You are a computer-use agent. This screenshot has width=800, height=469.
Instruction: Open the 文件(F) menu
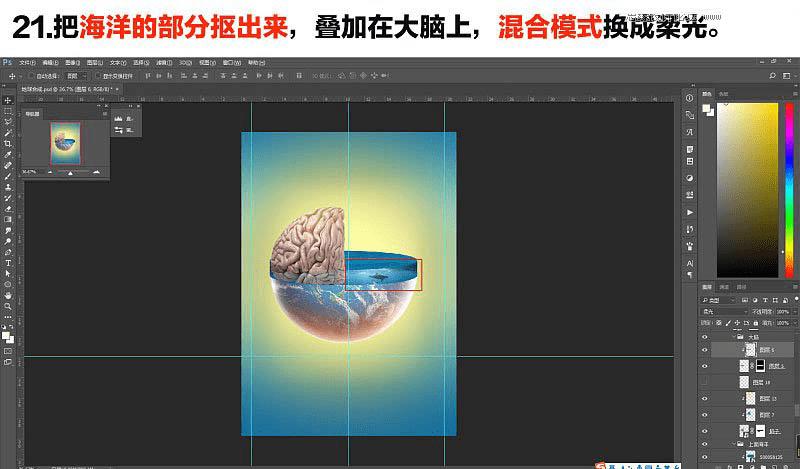click(27, 63)
